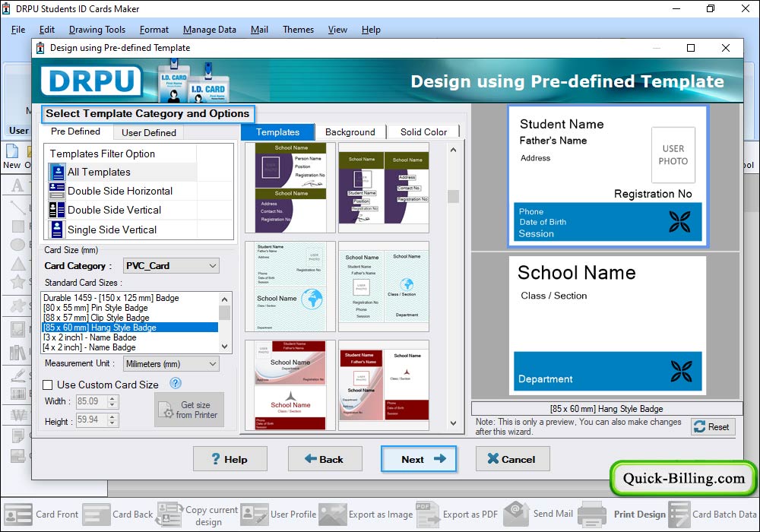Image resolution: width=760 pixels, height=532 pixels.
Task: Decrease Height spinner value
Action: tap(112, 423)
